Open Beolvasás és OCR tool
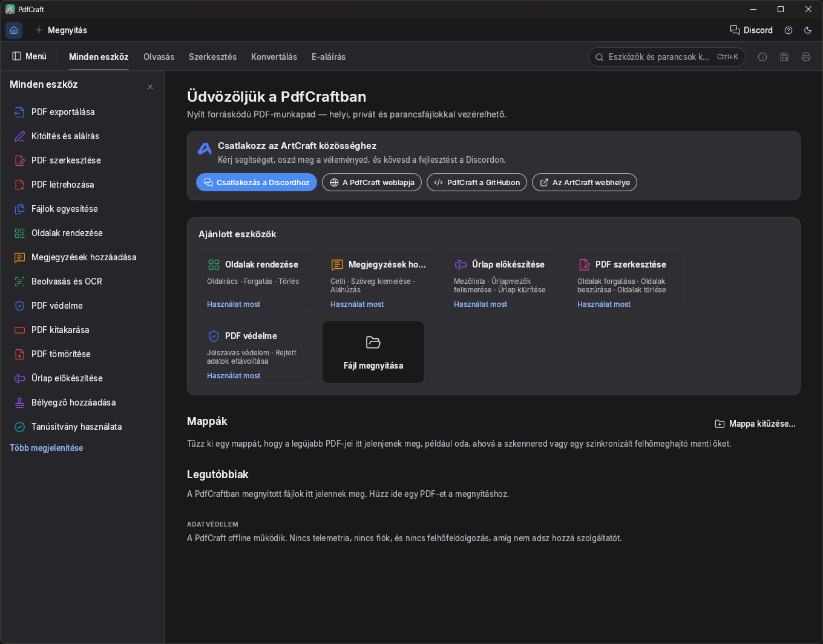823x644 pixels. (x=82, y=281)
